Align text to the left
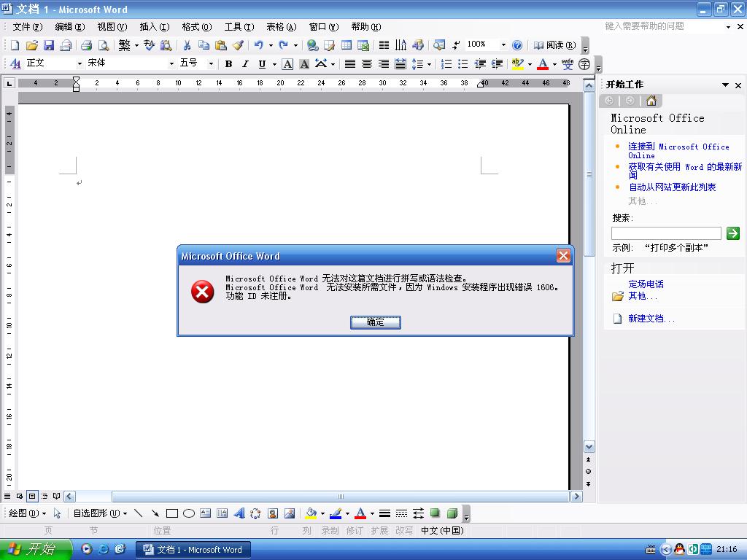This screenshot has width=747, height=560. click(349, 64)
